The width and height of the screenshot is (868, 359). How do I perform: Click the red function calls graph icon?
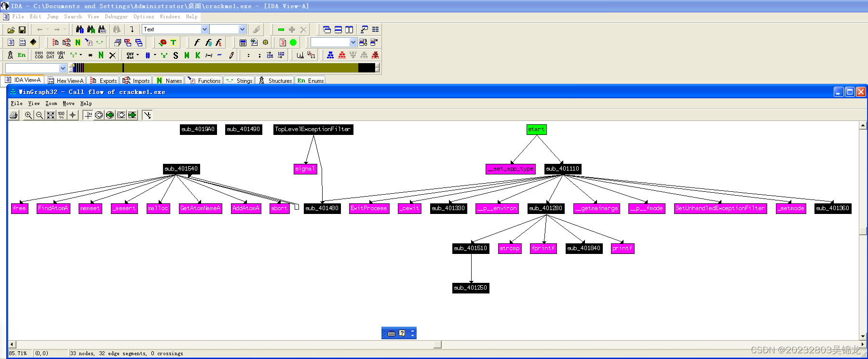click(342, 55)
